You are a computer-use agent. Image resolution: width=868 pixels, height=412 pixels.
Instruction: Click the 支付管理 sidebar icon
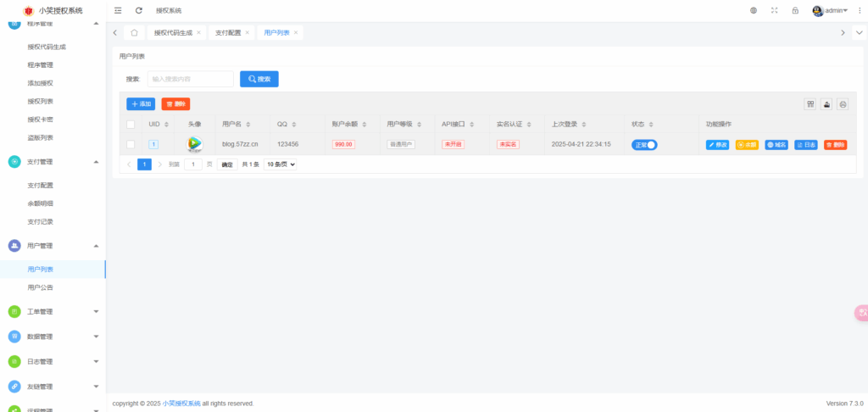pyautogui.click(x=14, y=162)
